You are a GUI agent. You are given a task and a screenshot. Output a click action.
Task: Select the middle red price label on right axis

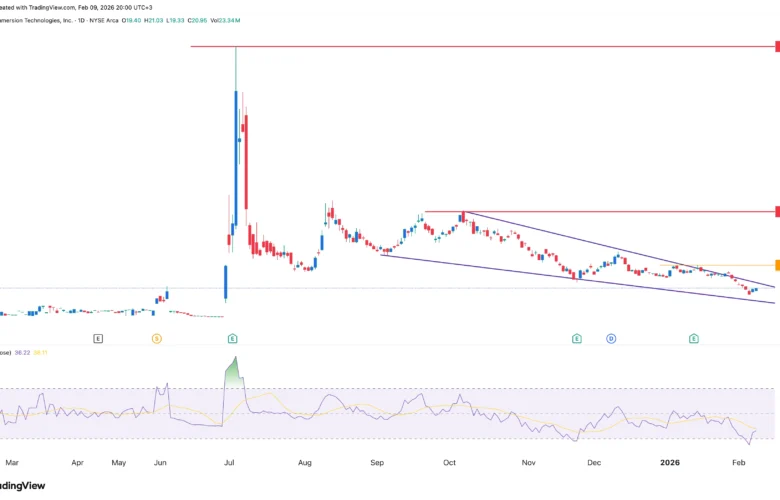[x=776, y=212]
